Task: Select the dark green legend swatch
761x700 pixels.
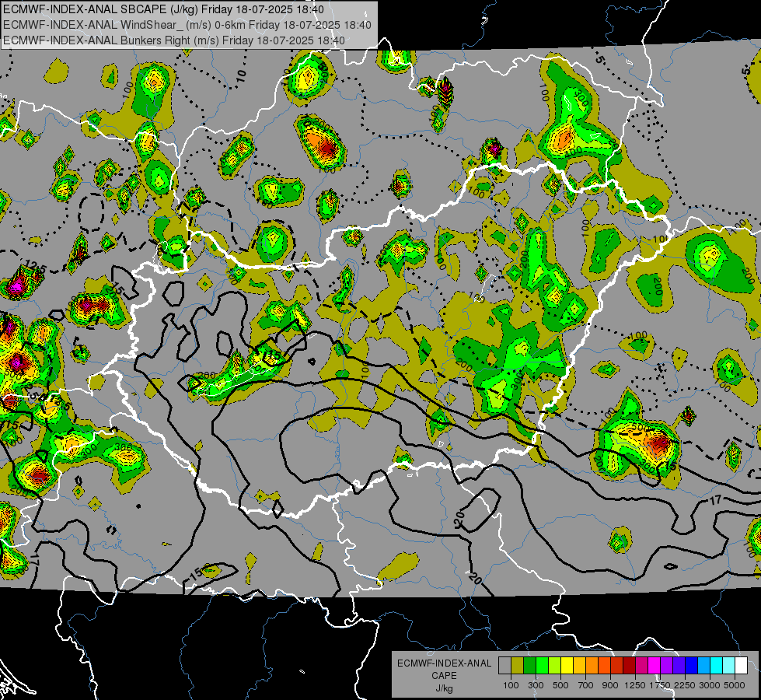Action: tap(529, 666)
